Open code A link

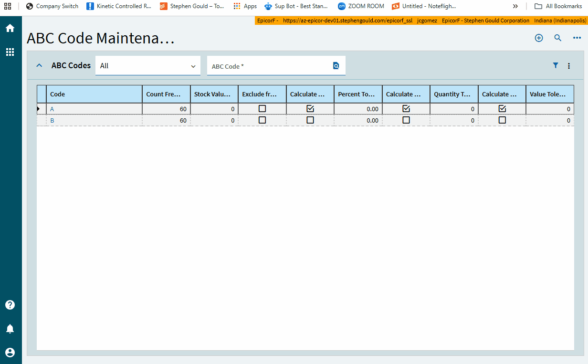pos(52,109)
